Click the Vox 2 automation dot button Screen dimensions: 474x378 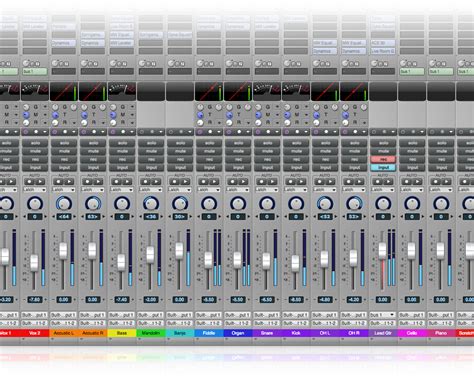pyautogui.click(x=30, y=182)
